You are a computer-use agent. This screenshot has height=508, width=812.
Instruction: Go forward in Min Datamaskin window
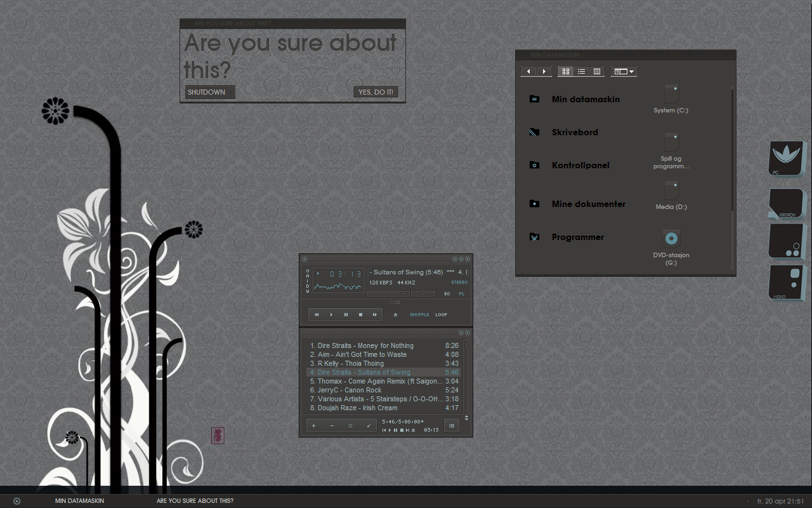click(544, 72)
